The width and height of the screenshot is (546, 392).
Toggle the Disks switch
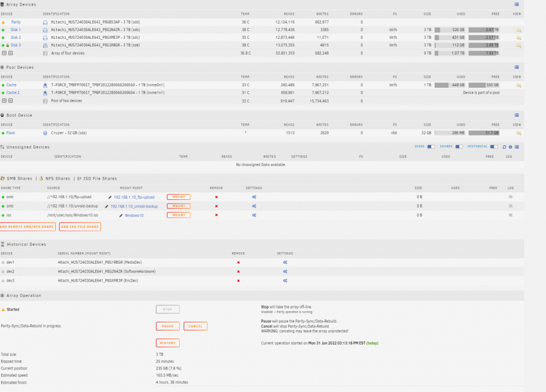(431, 146)
